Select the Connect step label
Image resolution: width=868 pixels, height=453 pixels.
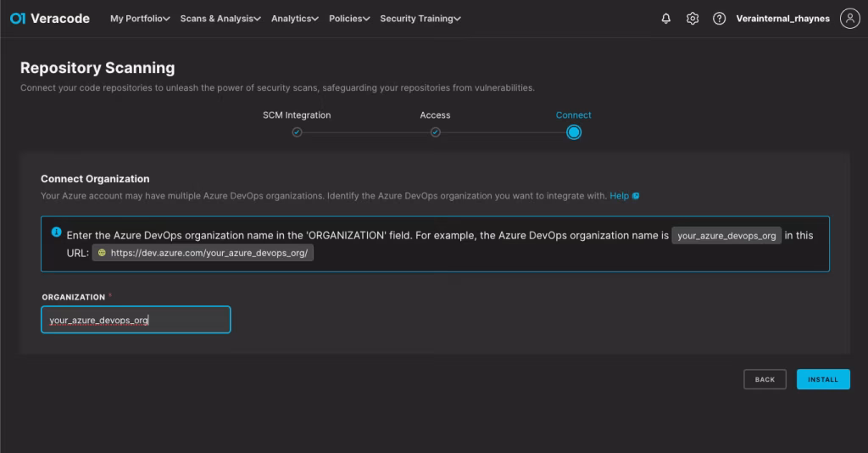tap(574, 115)
